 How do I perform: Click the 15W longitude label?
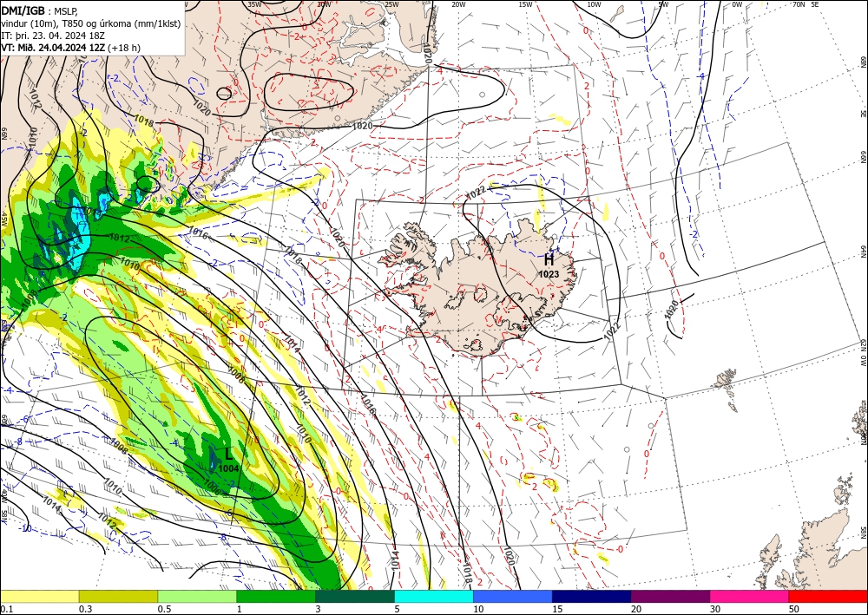click(526, 4)
